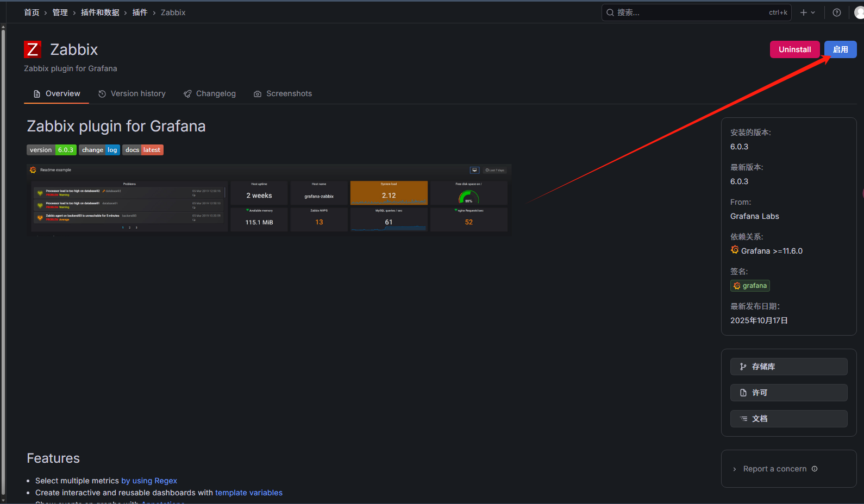Open 插件 breadcrumb link
The width and height of the screenshot is (864, 504).
(x=140, y=12)
